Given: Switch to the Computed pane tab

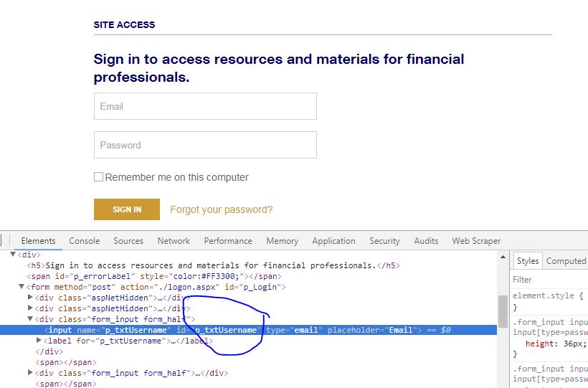Looking at the screenshot, I should tap(566, 261).
